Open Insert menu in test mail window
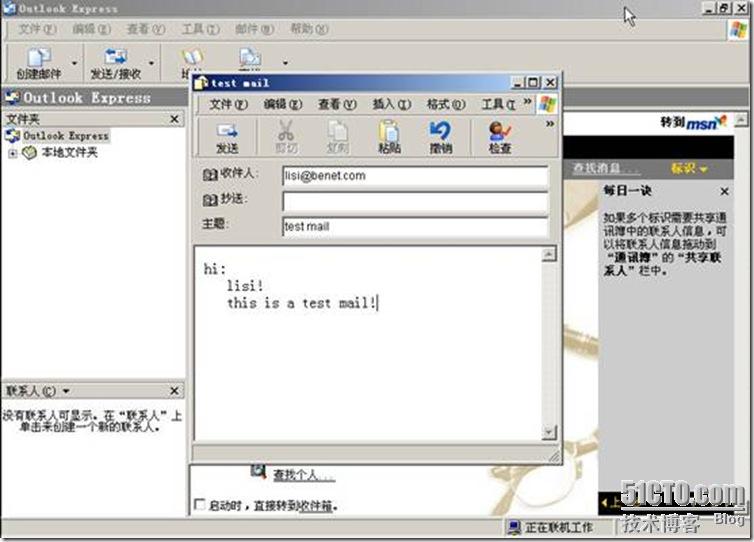The height and width of the screenshot is (542, 754). coord(392,104)
